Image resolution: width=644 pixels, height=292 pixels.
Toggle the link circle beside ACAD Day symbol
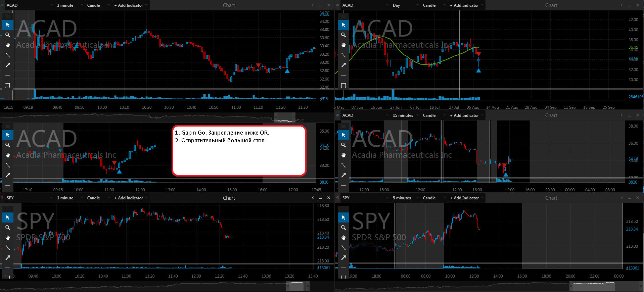pos(338,5)
